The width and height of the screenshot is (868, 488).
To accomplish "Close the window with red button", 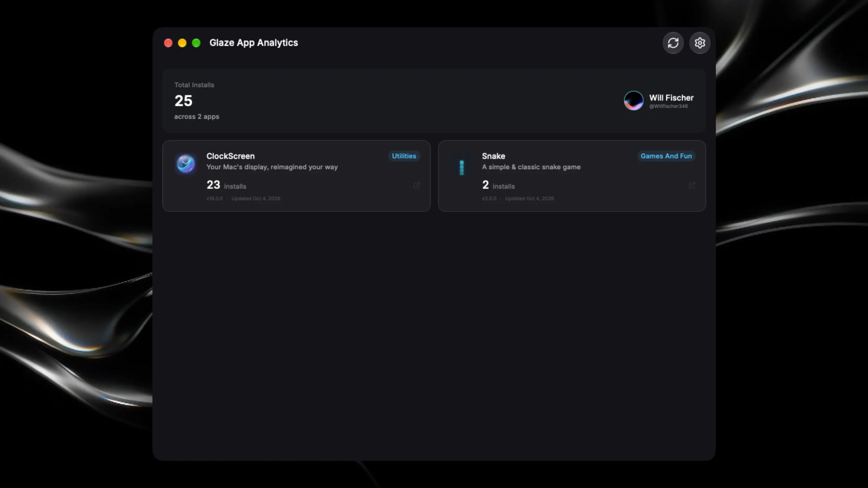I will pos(168,43).
